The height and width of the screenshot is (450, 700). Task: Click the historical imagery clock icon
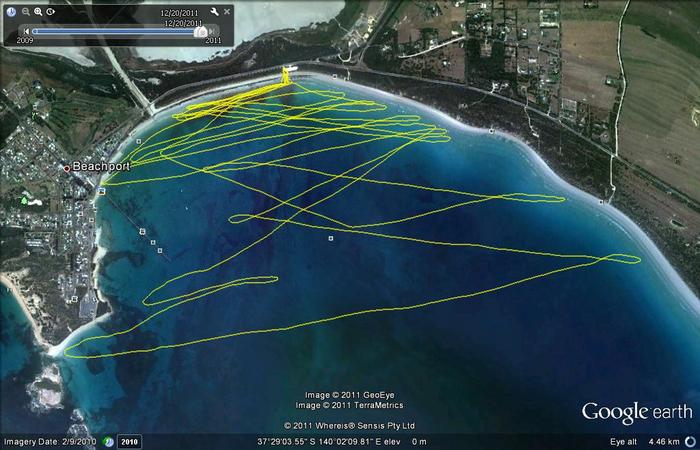click(11, 11)
